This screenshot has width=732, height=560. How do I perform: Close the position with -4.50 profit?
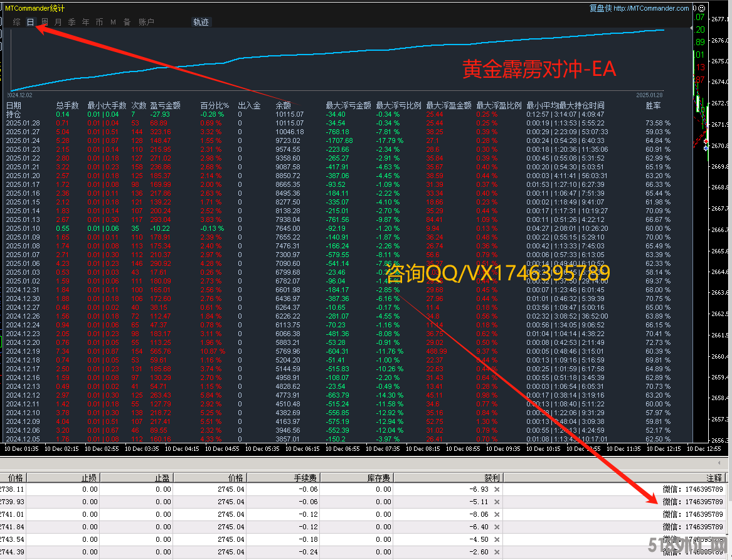pyautogui.click(x=497, y=539)
